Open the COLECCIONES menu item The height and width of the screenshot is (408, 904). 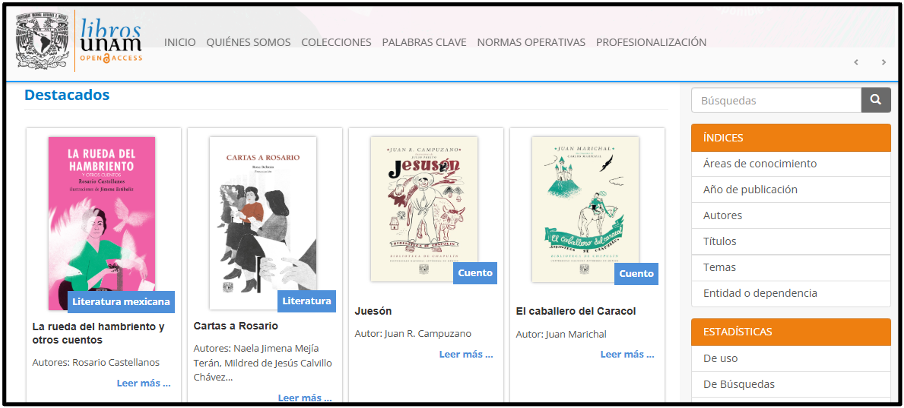336,42
